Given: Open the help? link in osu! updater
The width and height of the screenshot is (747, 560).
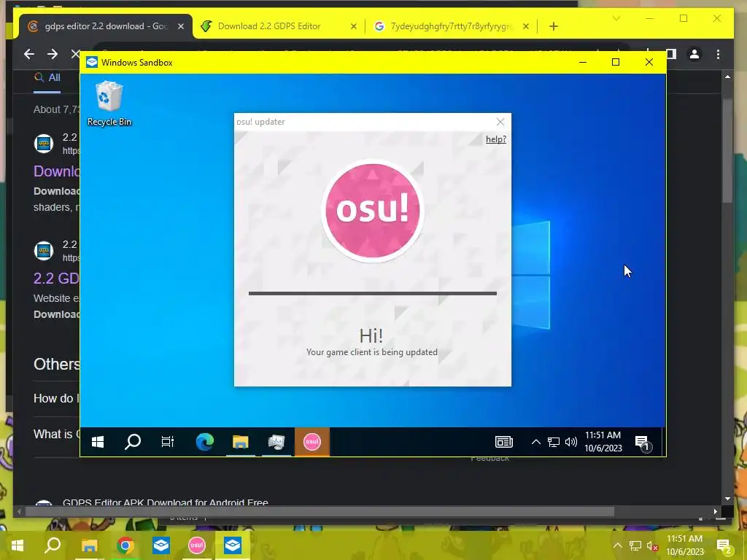Looking at the screenshot, I should pos(495,139).
